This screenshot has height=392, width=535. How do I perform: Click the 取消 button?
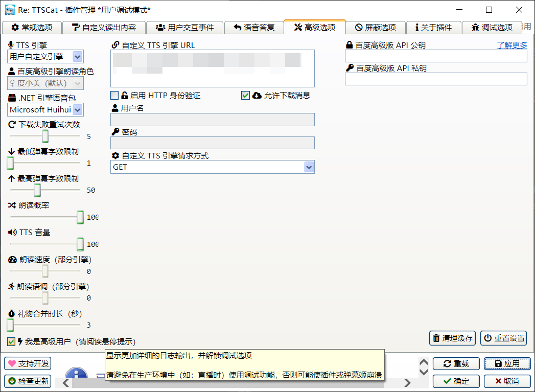click(507, 381)
